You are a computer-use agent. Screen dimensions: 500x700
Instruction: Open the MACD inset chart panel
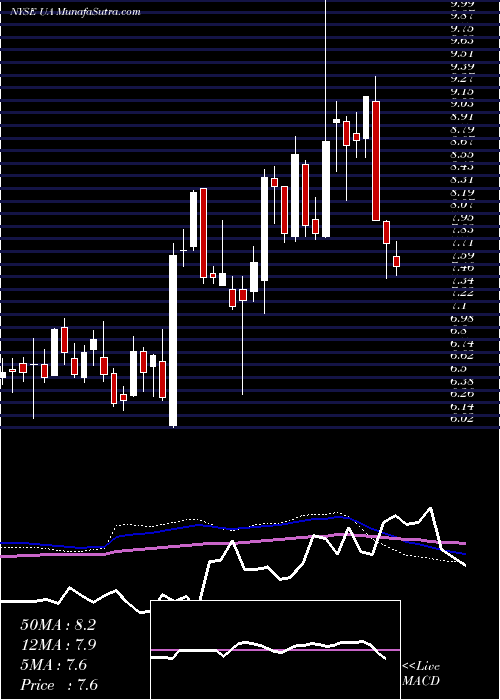pos(276,650)
